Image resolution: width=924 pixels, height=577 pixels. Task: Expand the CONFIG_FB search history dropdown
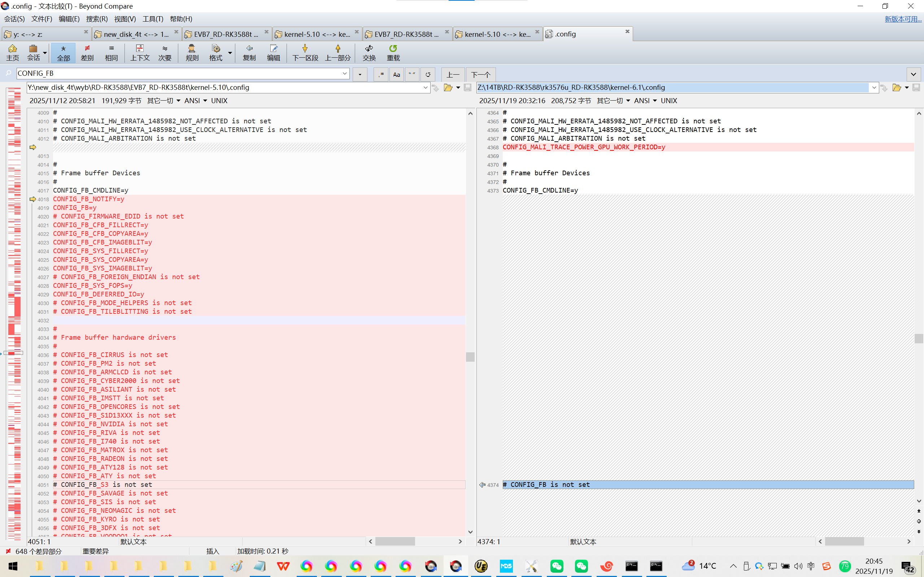344,73
